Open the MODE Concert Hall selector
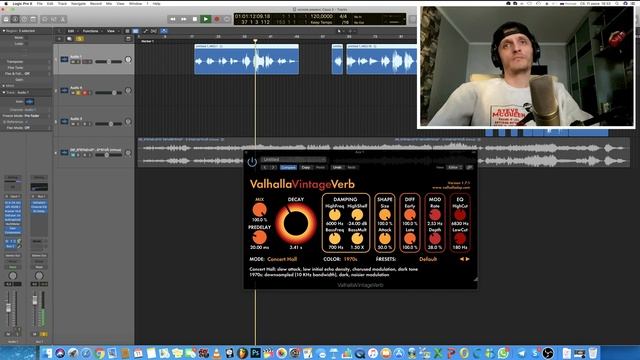 [282, 259]
